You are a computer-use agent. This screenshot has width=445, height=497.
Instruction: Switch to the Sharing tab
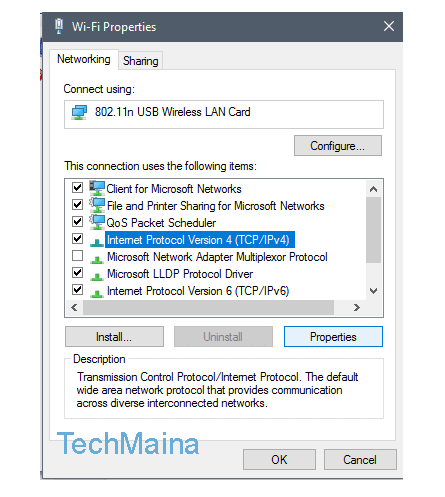[x=140, y=61]
